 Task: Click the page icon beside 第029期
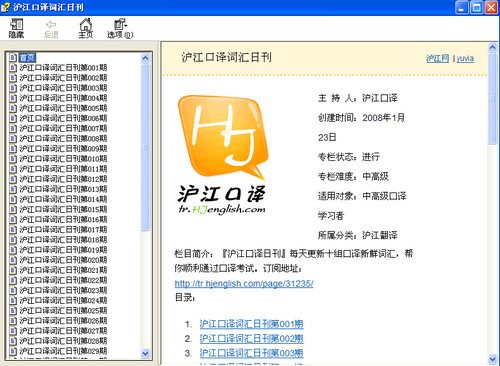tap(13, 351)
